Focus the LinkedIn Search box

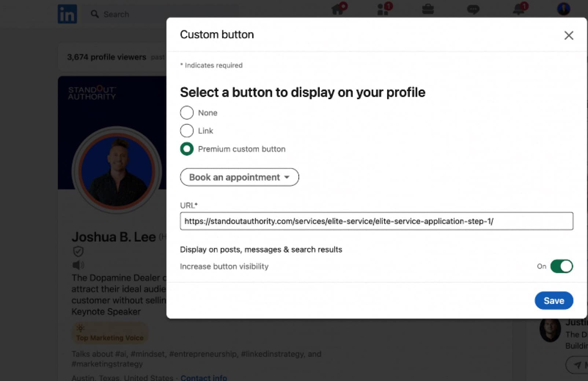(161, 14)
